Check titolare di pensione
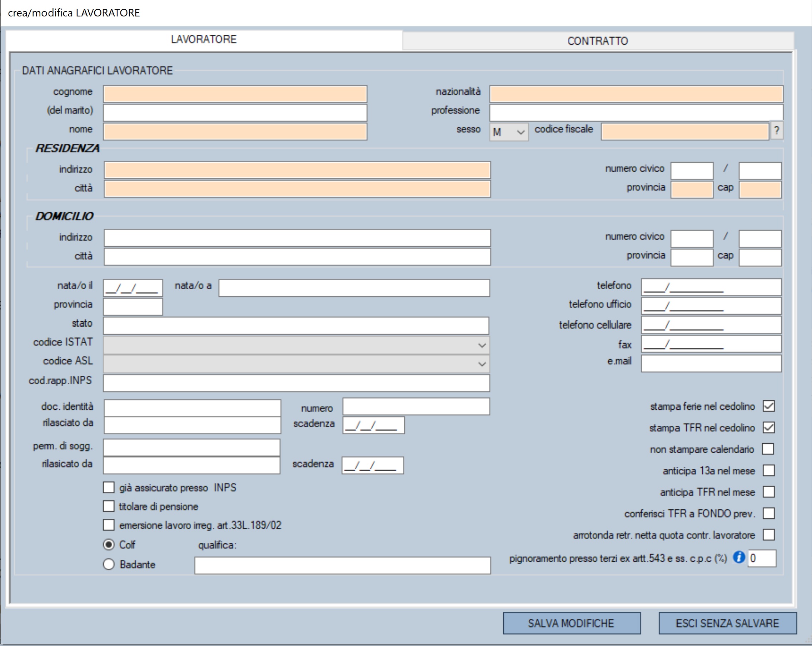The height and width of the screenshot is (646, 812). (109, 506)
